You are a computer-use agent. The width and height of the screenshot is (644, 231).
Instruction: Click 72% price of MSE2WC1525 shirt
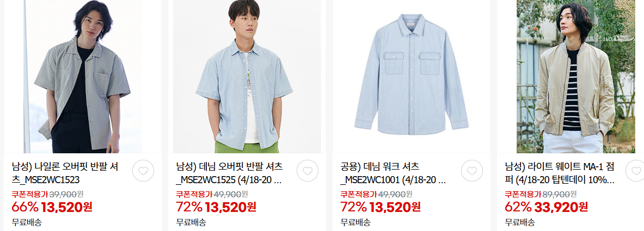(217, 207)
